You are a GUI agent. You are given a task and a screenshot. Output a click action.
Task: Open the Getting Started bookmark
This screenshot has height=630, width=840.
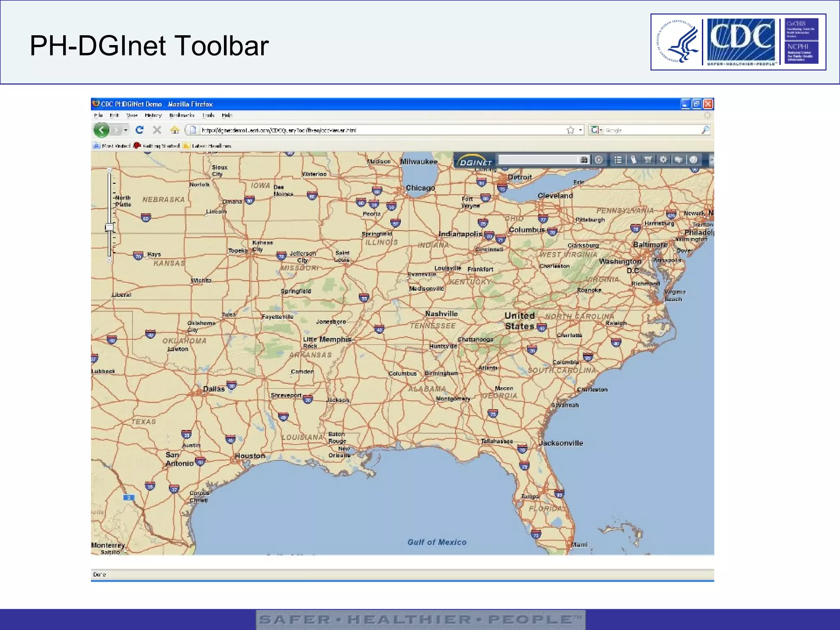pos(157,146)
